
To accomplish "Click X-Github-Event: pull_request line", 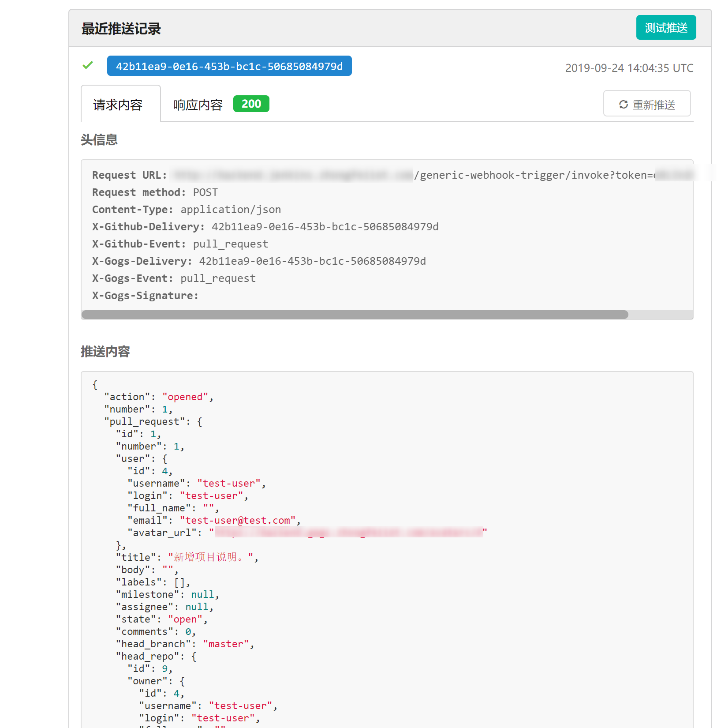I will [x=180, y=244].
